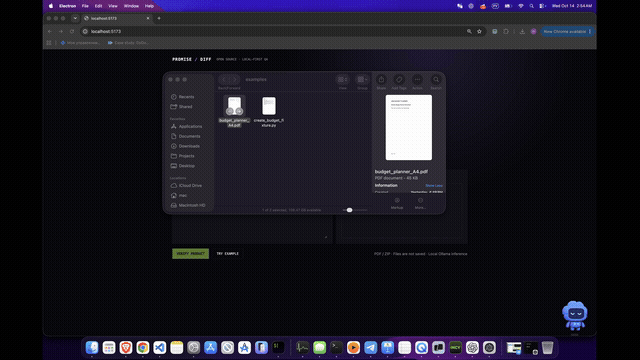Open Visual Studio Code from the Dock
Image resolution: width=640 pixels, height=360 pixels.
tap(160, 347)
